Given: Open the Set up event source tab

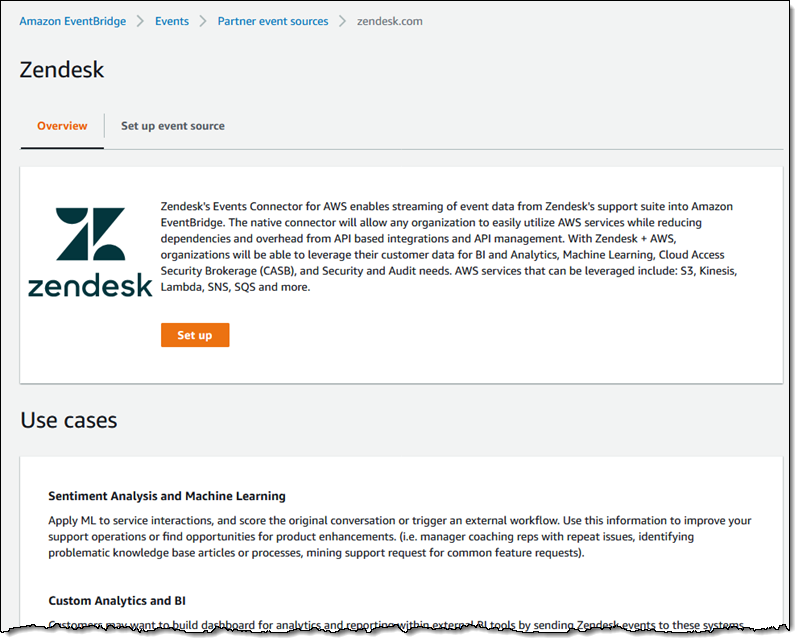Looking at the screenshot, I should [173, 126].
